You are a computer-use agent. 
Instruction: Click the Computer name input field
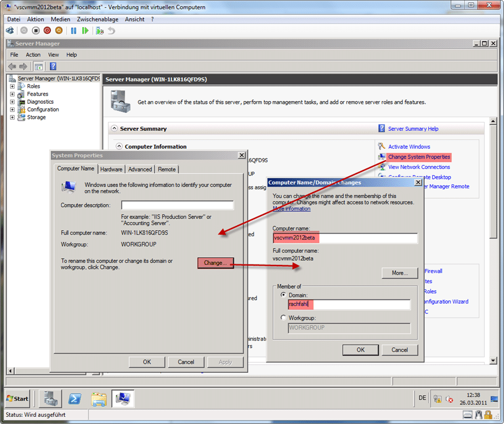[345, 238]
